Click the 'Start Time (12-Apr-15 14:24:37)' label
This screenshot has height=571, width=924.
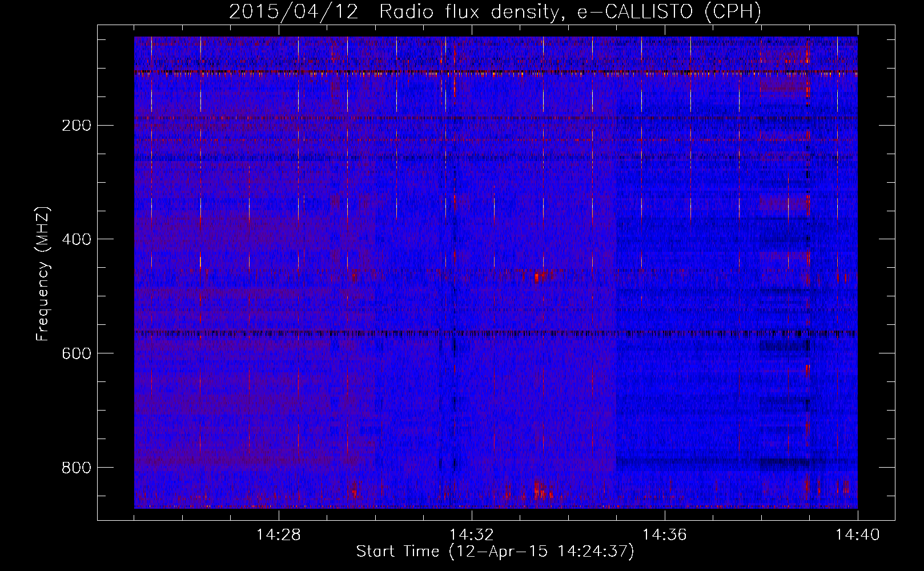(495, 552)
